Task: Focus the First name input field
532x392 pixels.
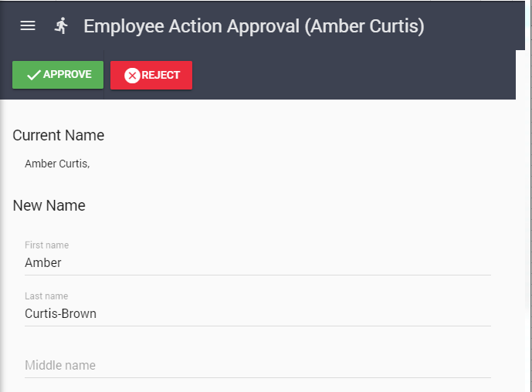Action: pos(258,262)
